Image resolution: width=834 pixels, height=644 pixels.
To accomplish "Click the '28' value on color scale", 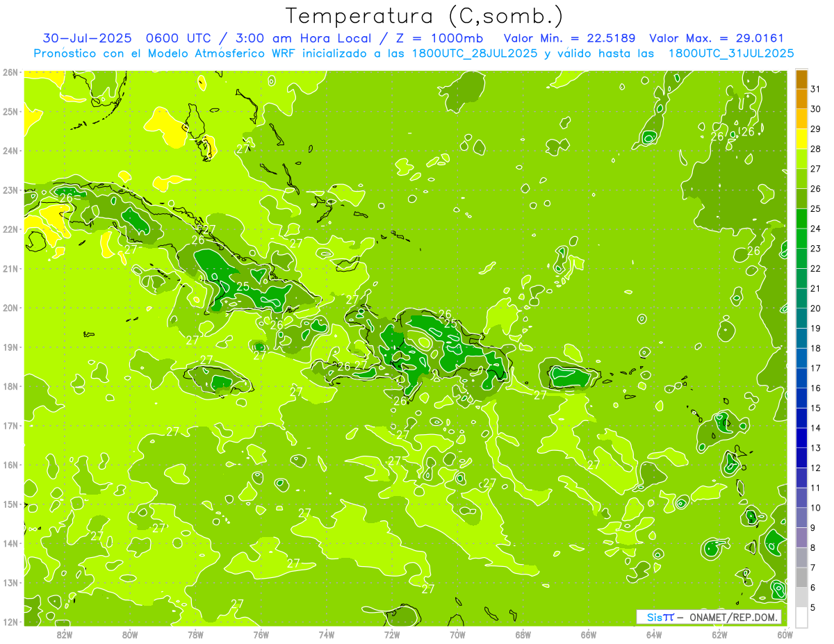I will coord(815,149).
